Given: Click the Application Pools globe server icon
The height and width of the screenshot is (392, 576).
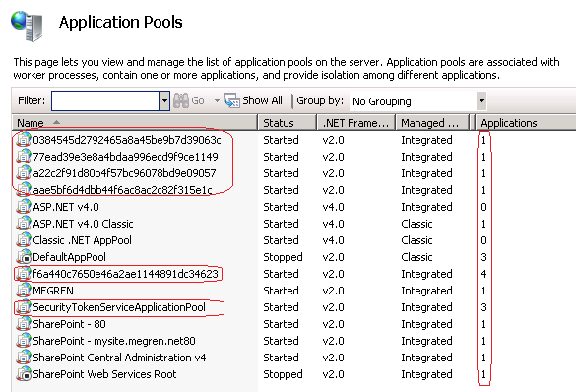Looking at the screenshot, I should click(27, 26).
